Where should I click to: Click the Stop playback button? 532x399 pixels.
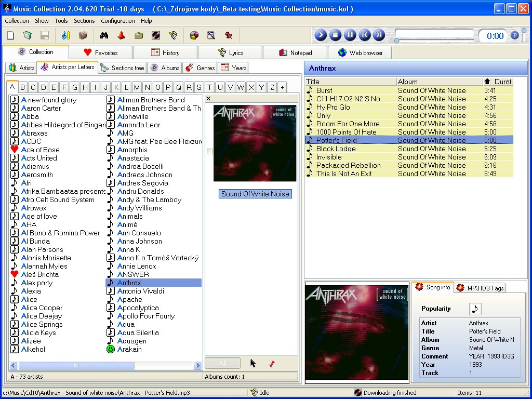point(335,35)
